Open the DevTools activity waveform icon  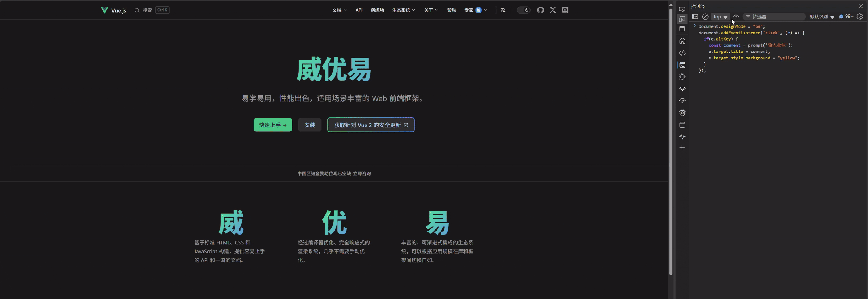(682, 136)
